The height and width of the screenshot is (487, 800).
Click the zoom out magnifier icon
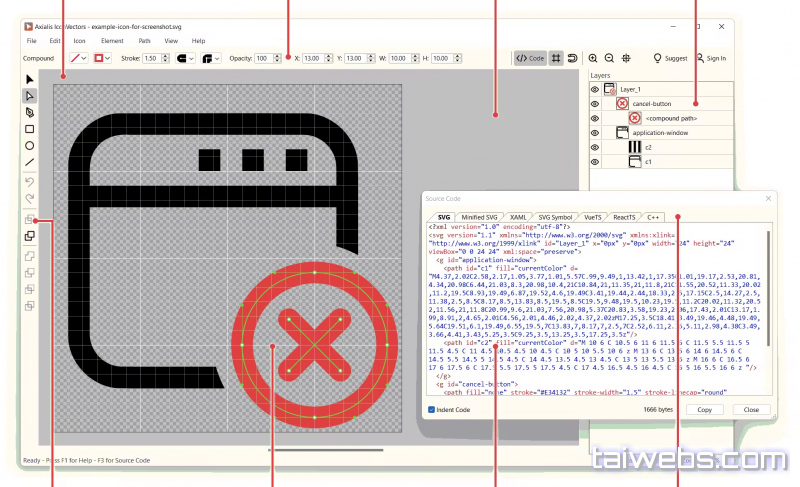[x=609, y=59]
